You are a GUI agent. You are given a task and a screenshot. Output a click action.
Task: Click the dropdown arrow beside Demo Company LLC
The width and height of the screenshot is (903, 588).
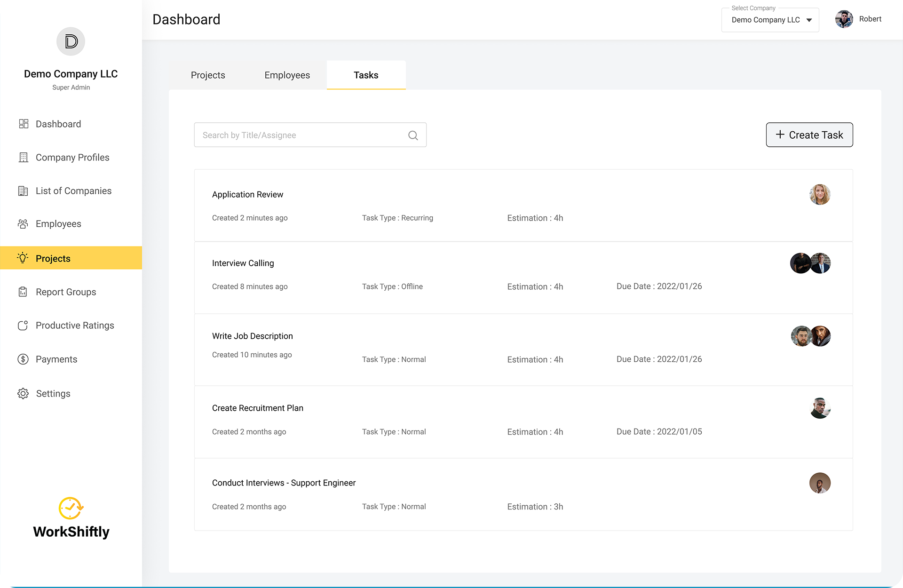(809, 20)
